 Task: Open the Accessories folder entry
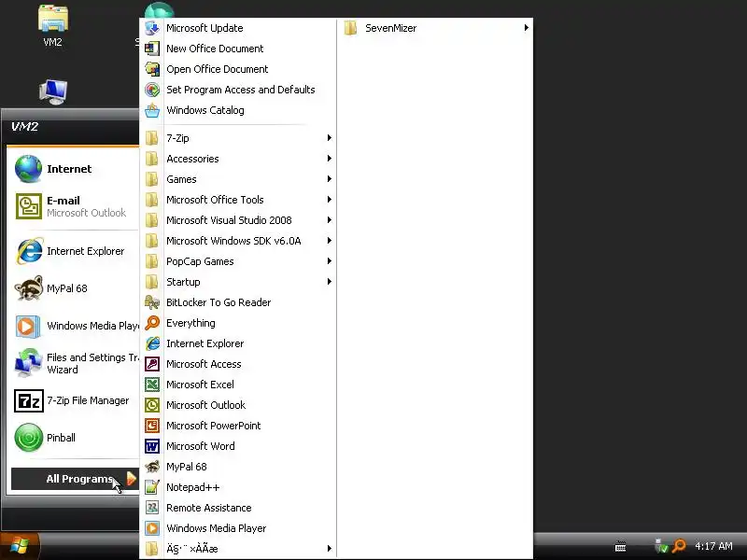coord(238,159)
